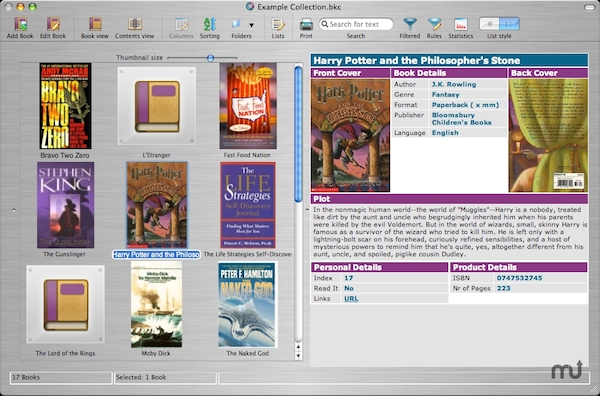600x396 pixels.
Task: Click the Bravo Two Zero title label
Action: coord(65,155)
